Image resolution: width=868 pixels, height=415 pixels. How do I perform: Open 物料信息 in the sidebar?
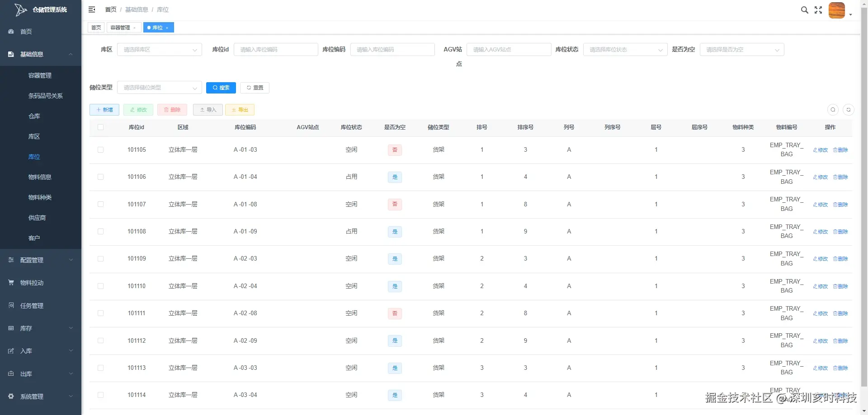pyautogui.click(x=41, y=177)
